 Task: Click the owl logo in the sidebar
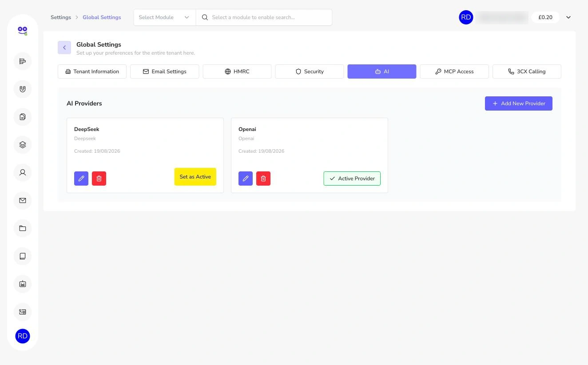(x=23, y=31)
